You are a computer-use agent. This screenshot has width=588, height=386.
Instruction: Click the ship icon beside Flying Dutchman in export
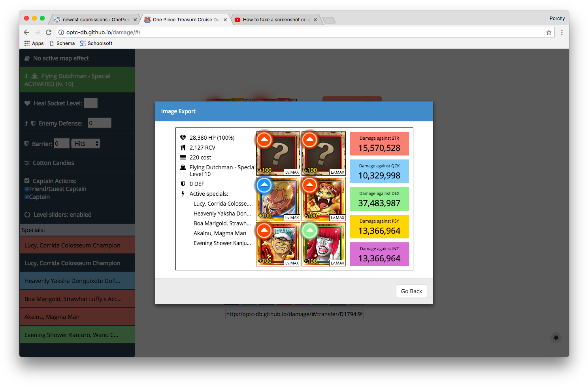tap(183, 167)
